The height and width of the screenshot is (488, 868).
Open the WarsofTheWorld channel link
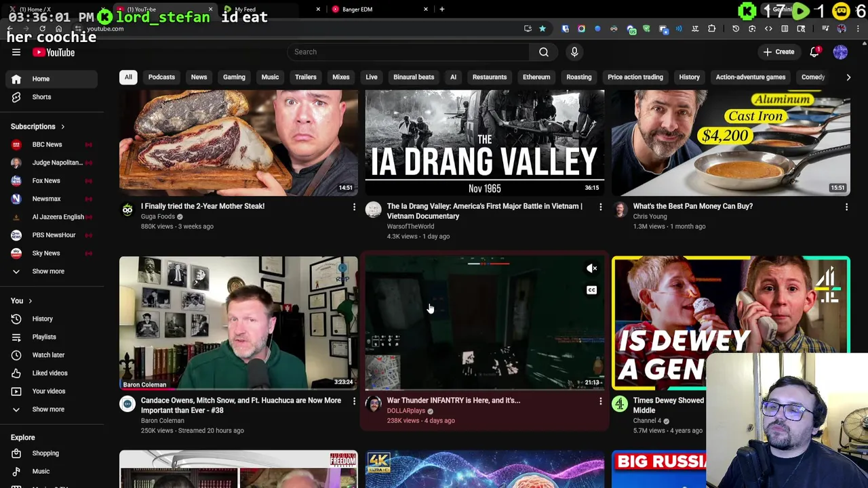coord(410,226)
